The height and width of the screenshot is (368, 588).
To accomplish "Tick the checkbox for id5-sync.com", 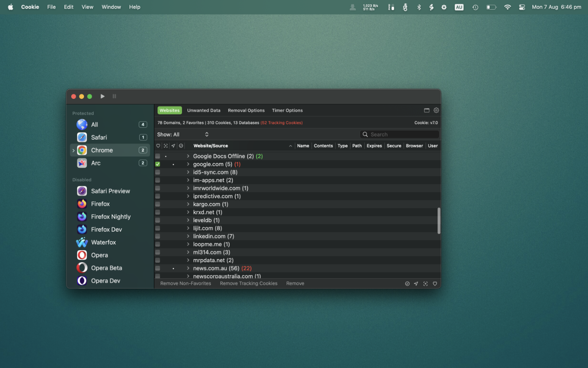I will coord(158,172).
